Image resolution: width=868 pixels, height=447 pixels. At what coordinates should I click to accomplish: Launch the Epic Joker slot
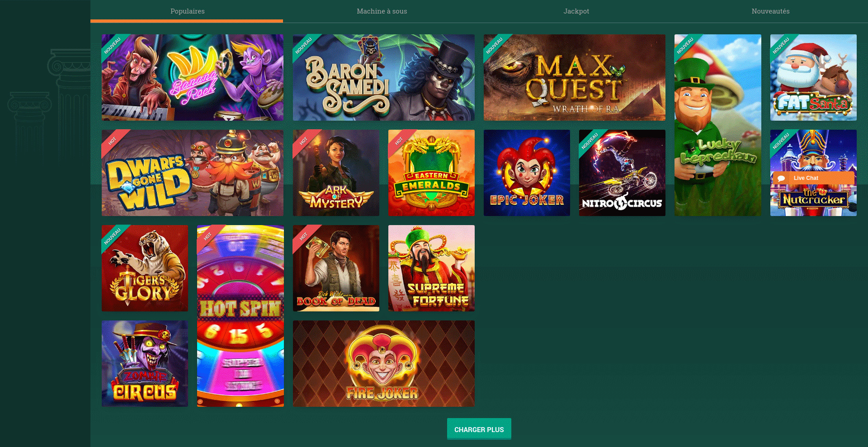point(527,173)
